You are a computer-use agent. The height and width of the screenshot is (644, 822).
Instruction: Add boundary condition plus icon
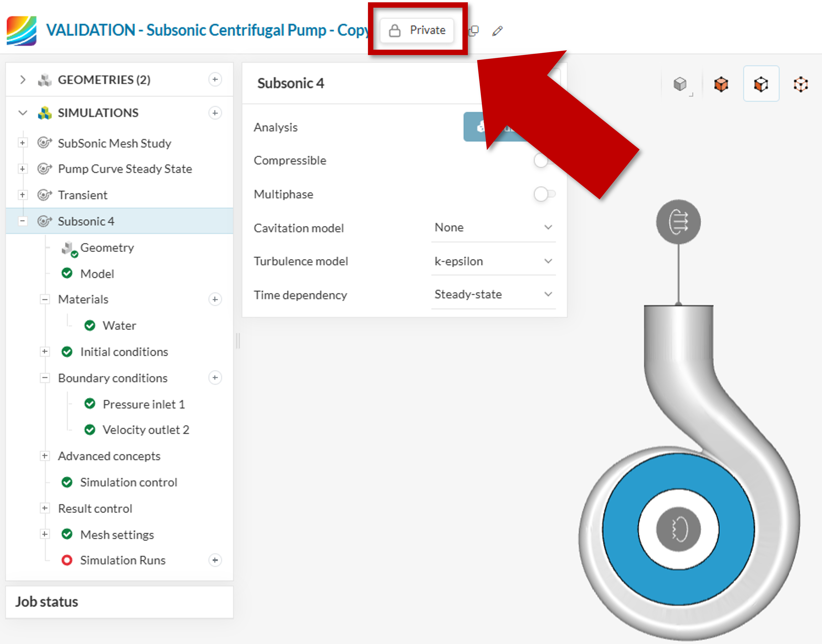click(215, 378)
